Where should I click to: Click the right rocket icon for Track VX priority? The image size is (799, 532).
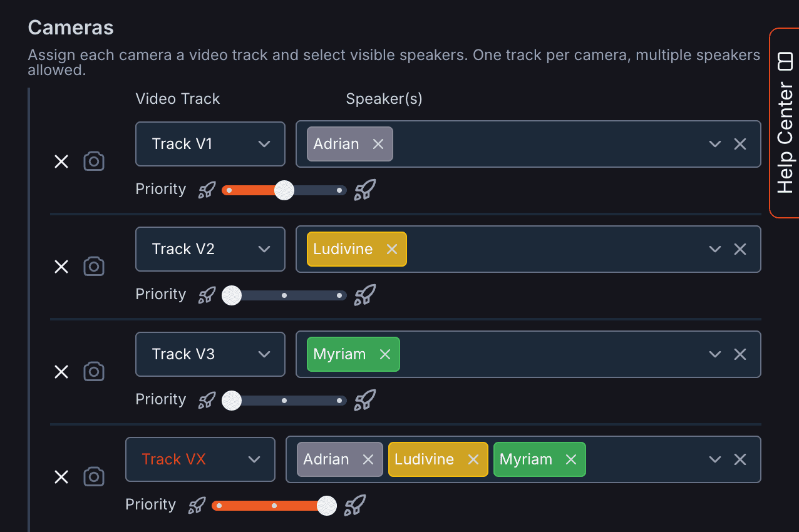coord(355,504)
